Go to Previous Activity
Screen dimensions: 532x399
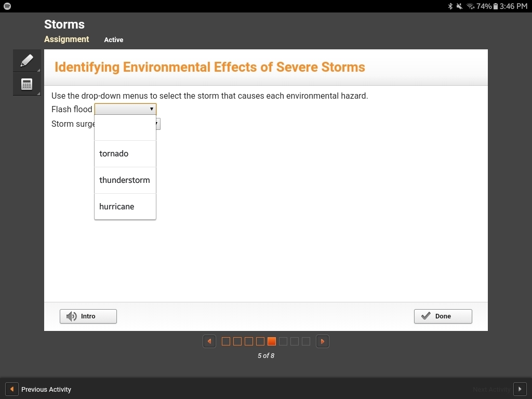click(x=38, y=389)
